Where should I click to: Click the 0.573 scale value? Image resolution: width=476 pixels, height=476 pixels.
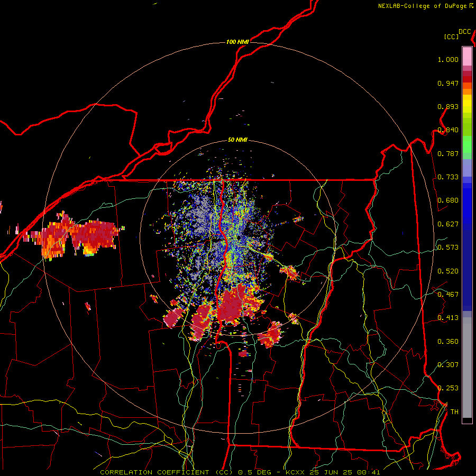[448, 248]
